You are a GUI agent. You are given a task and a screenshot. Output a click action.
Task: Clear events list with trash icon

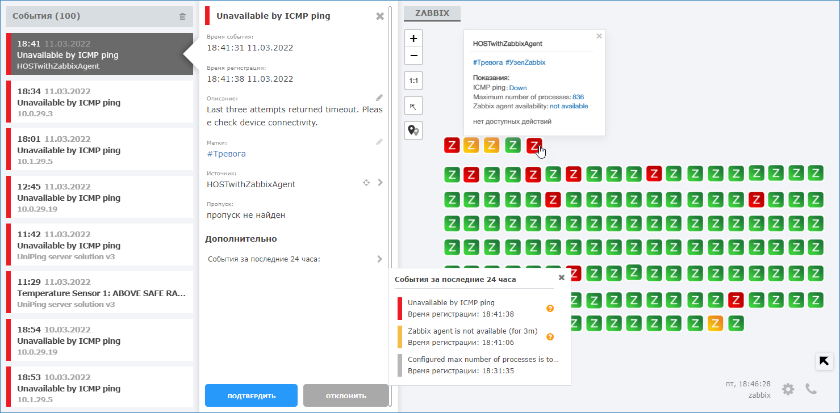coord(182,17)
